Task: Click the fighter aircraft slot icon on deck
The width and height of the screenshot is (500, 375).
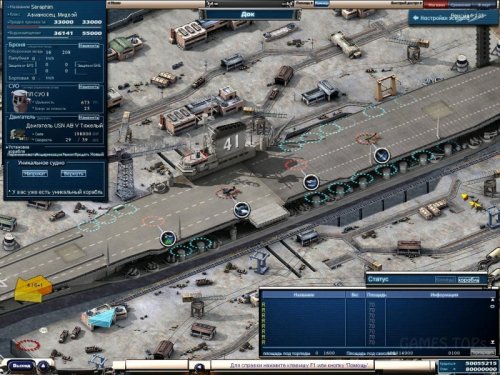Action: point(381,155)
